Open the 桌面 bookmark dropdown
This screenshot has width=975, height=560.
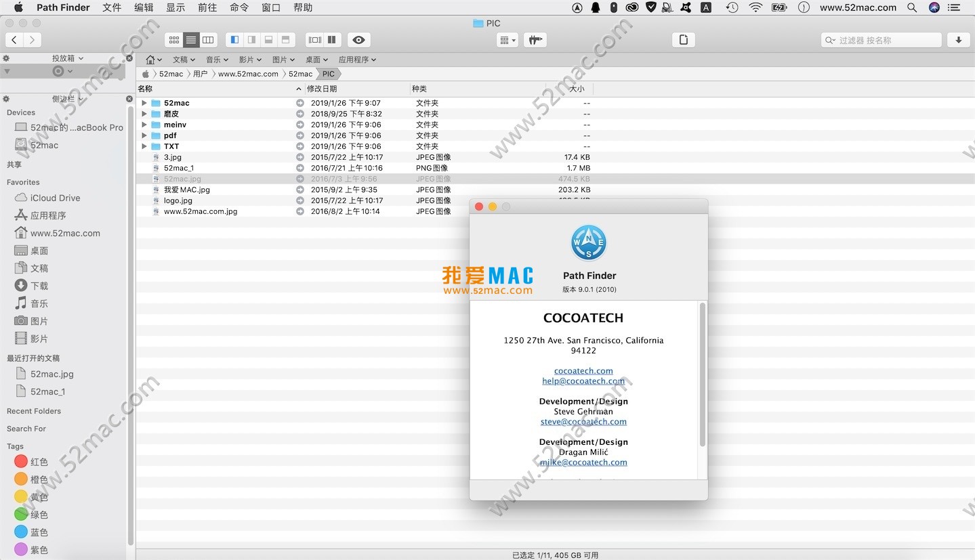pyautogui.click(x=317, y=60)
